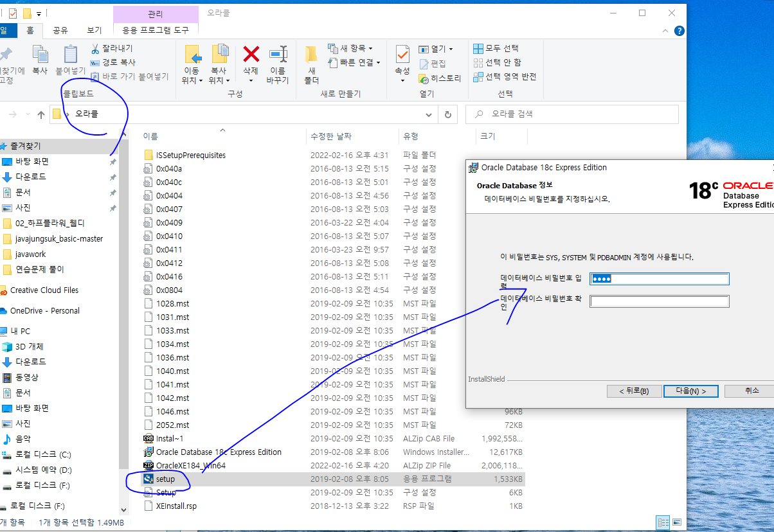Open the Open (열기) dropdown in ribbon
Screen dimensions: 774x532
pyautogui.click(x=436, y=49)
